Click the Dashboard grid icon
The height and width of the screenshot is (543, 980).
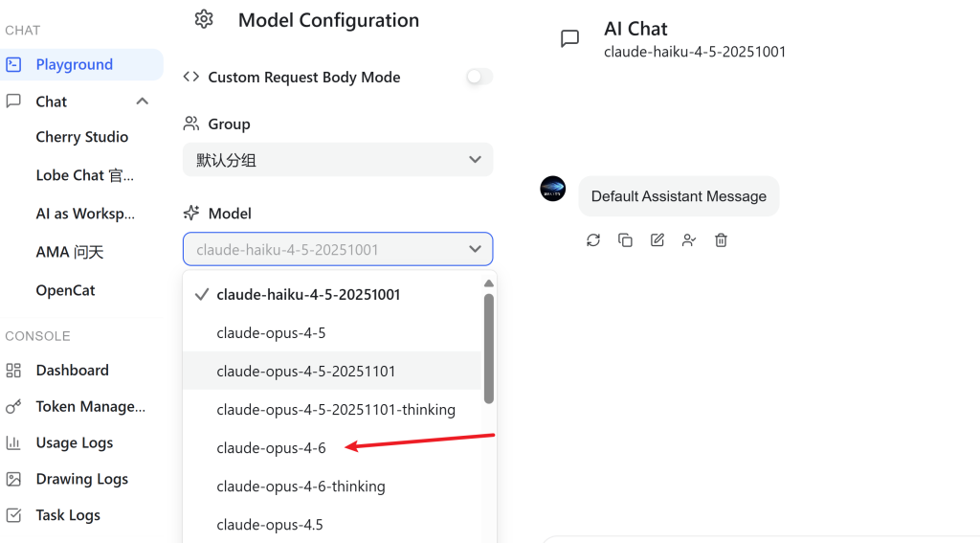coord(13,371)
